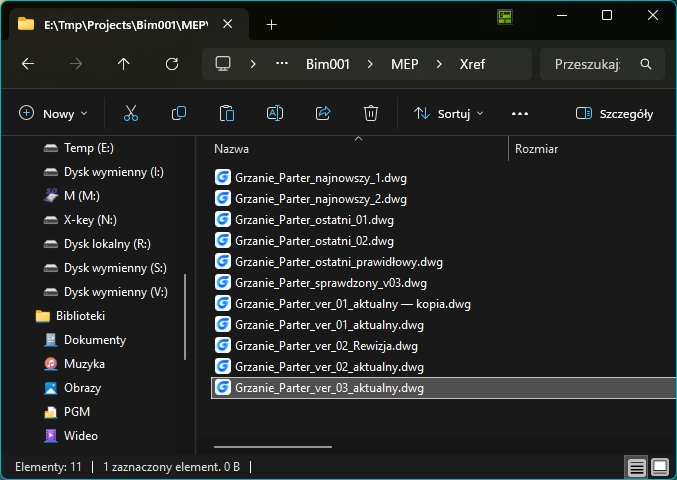Click the green icon in the title bar
Screen dimensions: 677x480
tap(505, 17)
